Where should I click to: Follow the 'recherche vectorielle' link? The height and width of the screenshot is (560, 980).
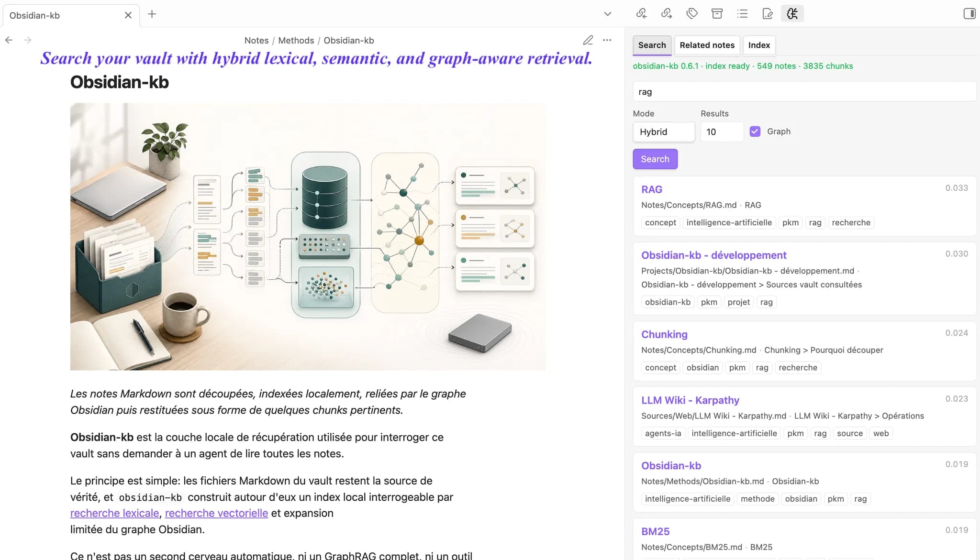[x=216, y=513]
